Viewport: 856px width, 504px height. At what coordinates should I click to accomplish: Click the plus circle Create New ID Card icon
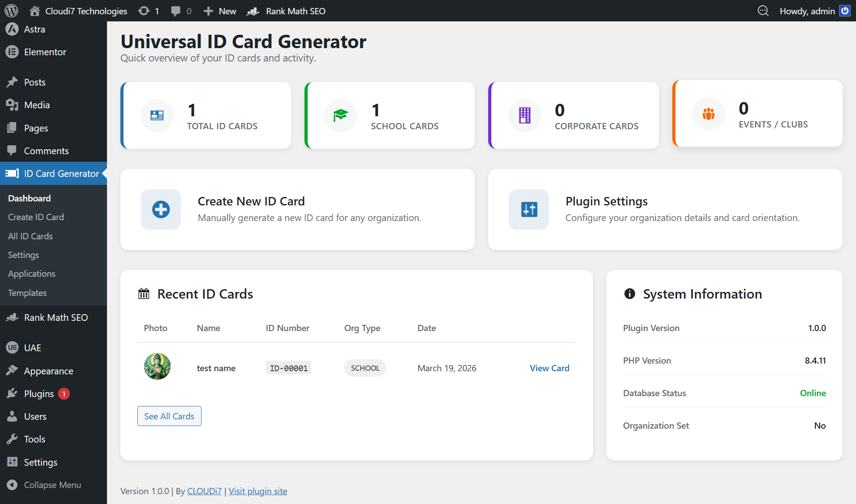tap(160, 209)
